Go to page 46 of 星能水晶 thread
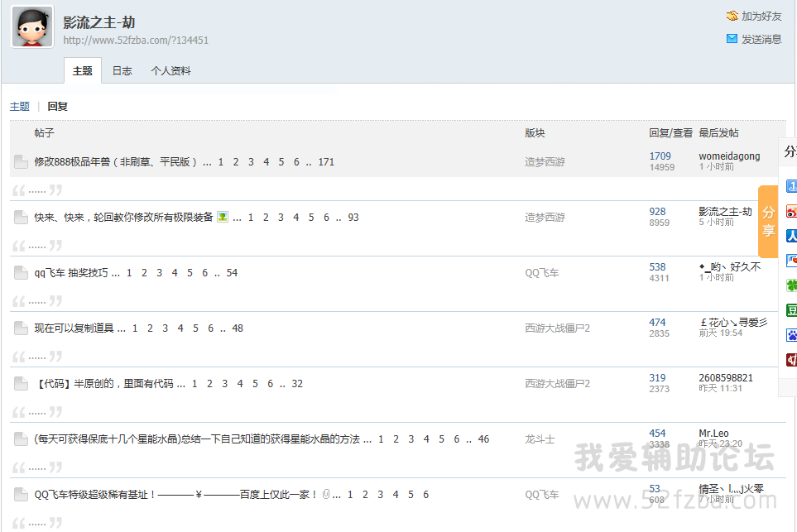The height and width of the screenshot is (532, 797). point(483,439)
